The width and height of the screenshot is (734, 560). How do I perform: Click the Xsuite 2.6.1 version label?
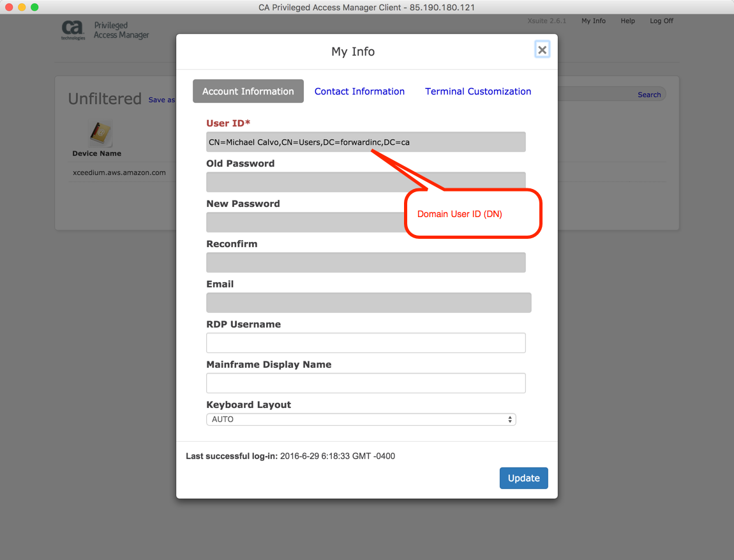546,21
